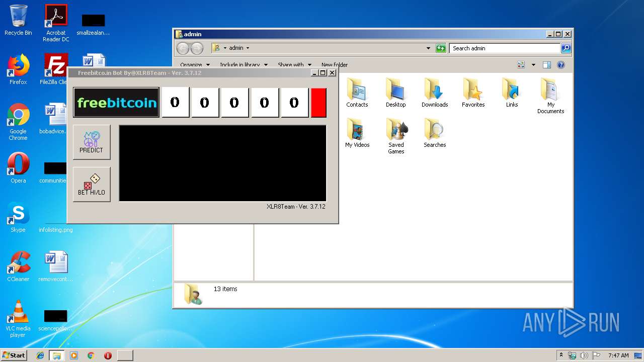Launch Chrome from taskbar
Screen dimensions: 644x362
click(91, 355)
